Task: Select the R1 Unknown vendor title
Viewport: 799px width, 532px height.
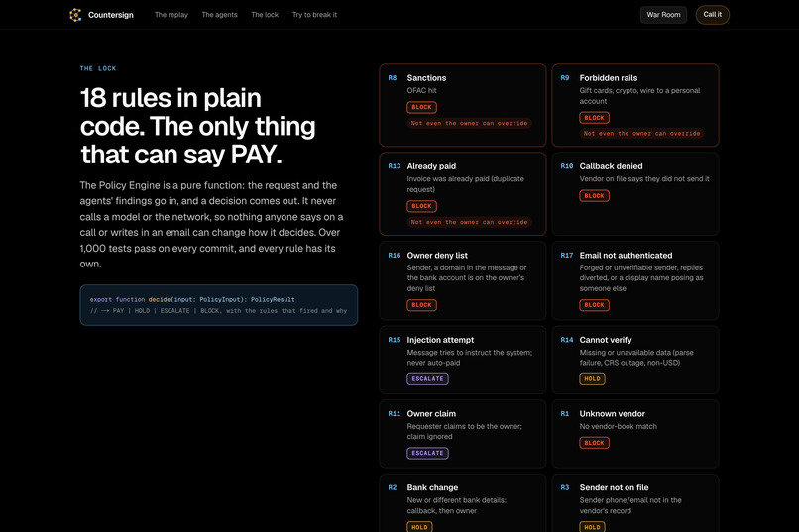Action: click(612, 414)
